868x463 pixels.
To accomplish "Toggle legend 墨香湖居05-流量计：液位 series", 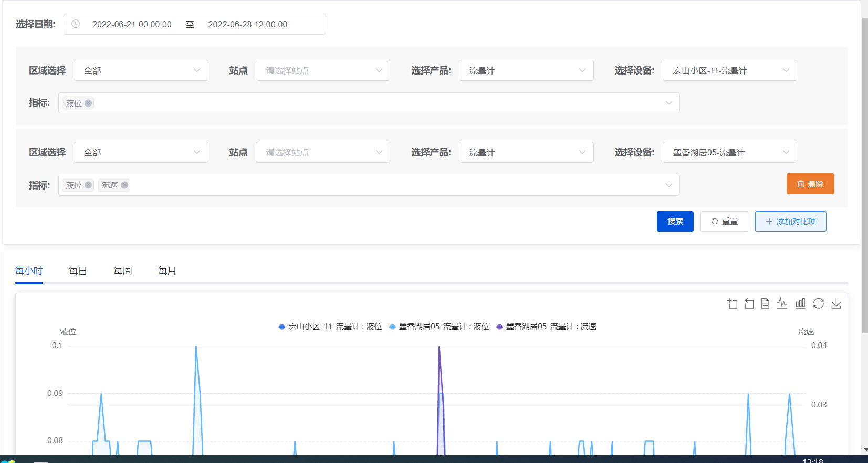I will pyautogui.click(x=439, y=327).
